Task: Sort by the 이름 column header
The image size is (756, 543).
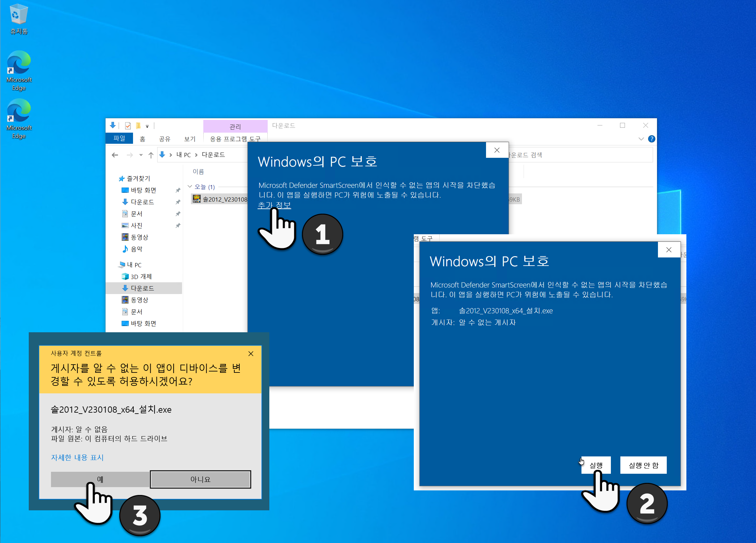Action: coord(198,172)
